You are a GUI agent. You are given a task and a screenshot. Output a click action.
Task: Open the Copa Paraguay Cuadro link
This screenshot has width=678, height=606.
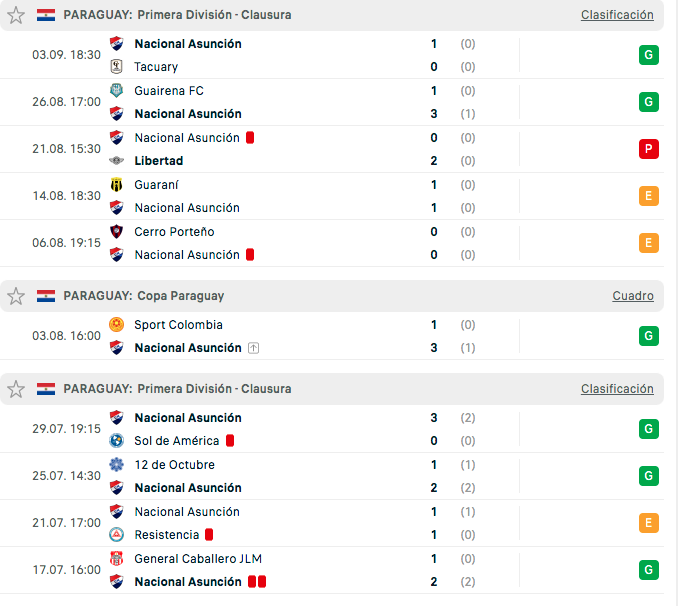pyautogui.click(x=633, y=296)
